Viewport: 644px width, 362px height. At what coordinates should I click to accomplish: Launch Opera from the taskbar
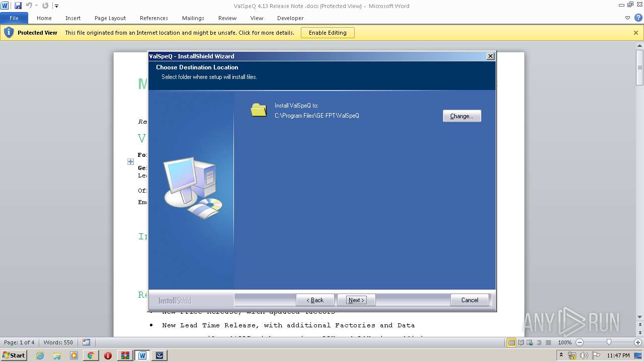(108, 355)
